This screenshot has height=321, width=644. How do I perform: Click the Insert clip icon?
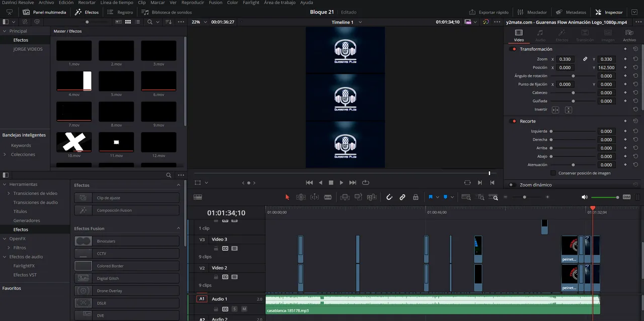coord(345,197)
